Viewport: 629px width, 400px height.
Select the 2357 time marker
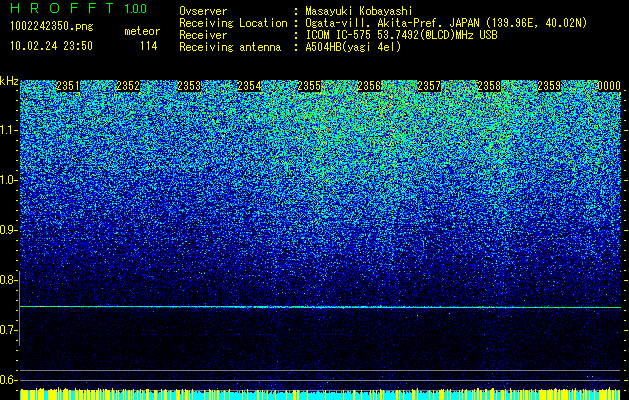429,86
